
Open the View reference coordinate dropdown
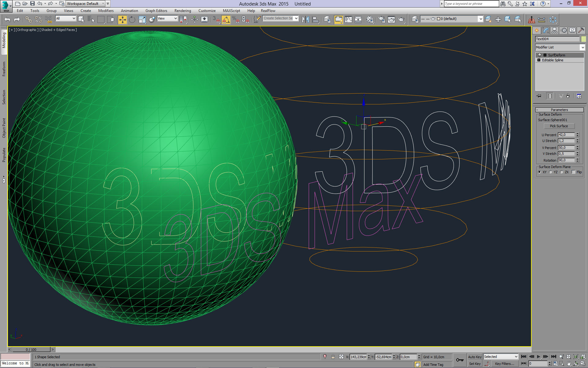click(167, 18)
